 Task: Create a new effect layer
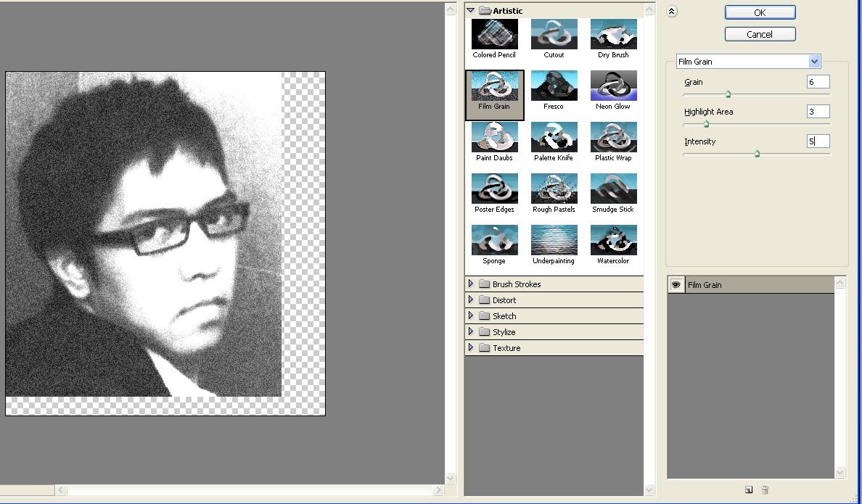tap(749, 489)
